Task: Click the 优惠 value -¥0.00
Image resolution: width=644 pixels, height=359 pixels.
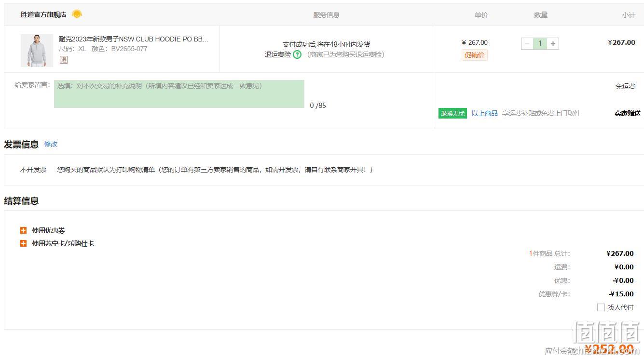Action: click(x=623, y=280)
